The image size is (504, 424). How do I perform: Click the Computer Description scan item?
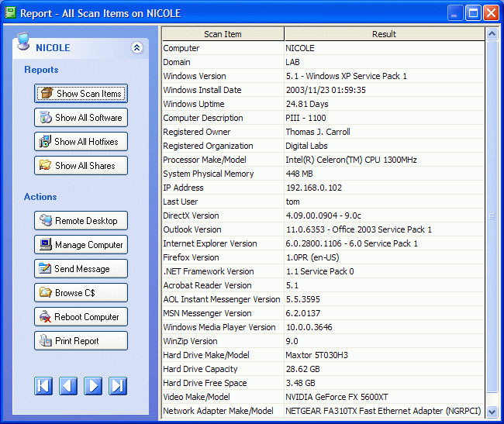tap(203, 118)
